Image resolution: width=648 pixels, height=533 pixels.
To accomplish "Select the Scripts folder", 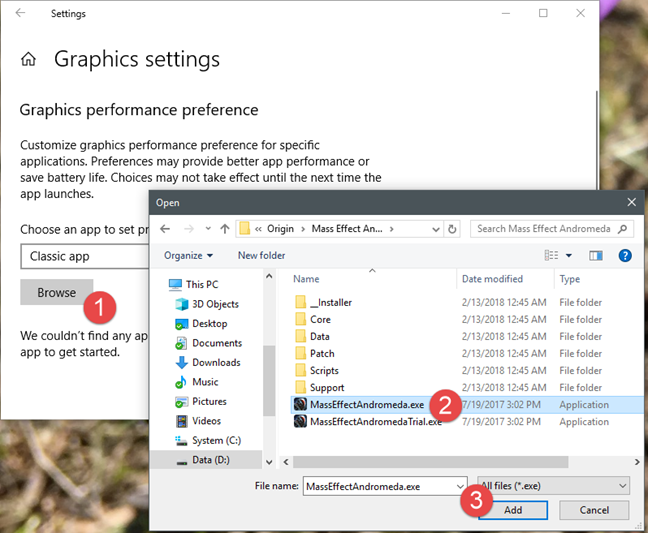I will coord(317,370).
